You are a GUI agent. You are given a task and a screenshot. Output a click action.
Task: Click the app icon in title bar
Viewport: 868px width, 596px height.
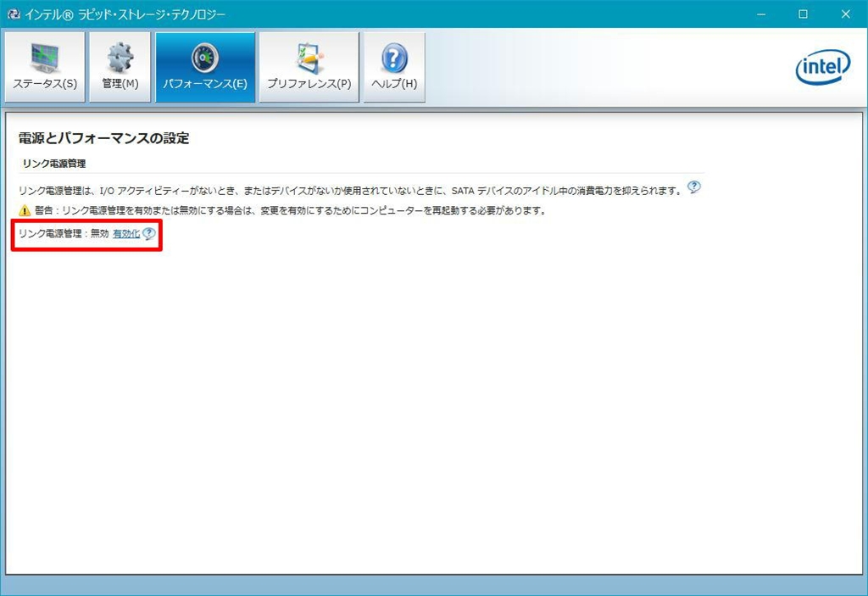(14, 14)
